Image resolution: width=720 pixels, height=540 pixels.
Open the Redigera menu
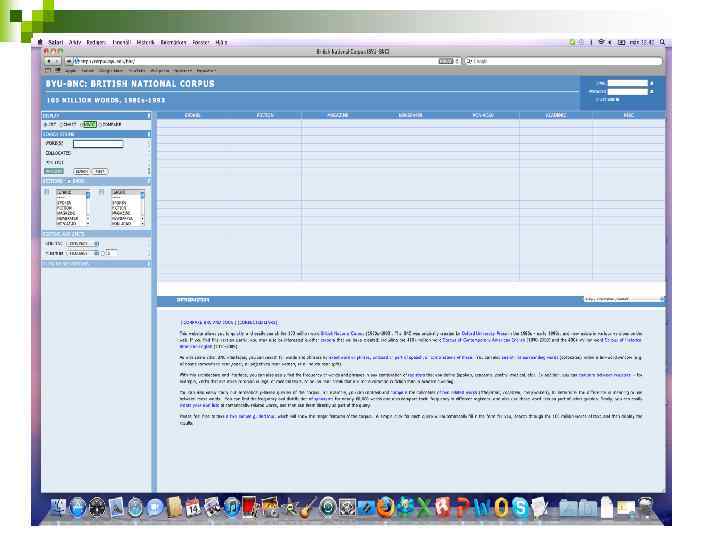pyautogui.click(x=96, y=42)
